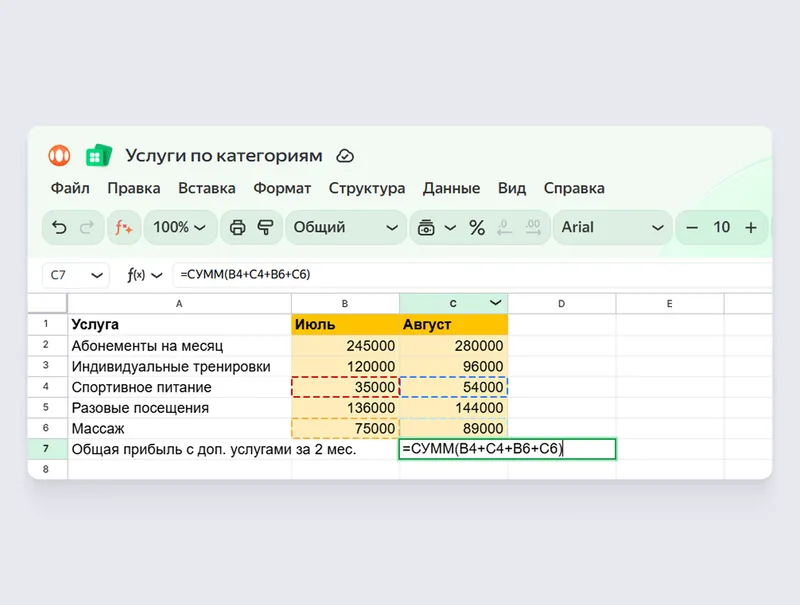Screen dimensions: 800x605
Task: Open the 100% zoom dropdown
Action: (x=180, y=227)
